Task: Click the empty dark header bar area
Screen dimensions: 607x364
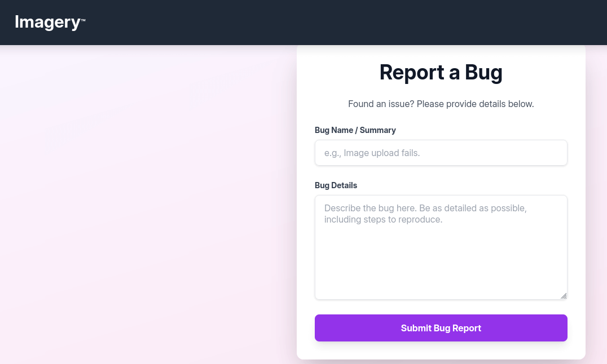Action: [338, 23]
